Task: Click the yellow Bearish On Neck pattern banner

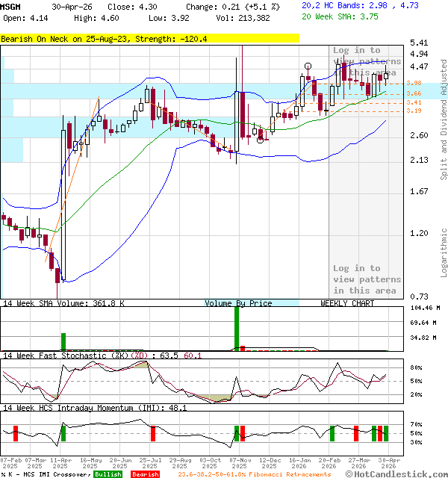Action: pyautogui.click(x=149, y=38)
